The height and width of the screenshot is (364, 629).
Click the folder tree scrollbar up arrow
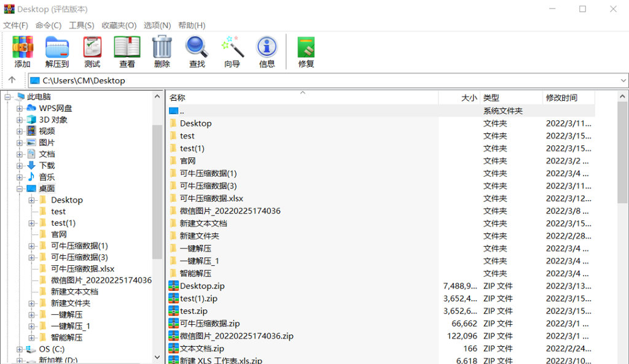tap(157, 96)
